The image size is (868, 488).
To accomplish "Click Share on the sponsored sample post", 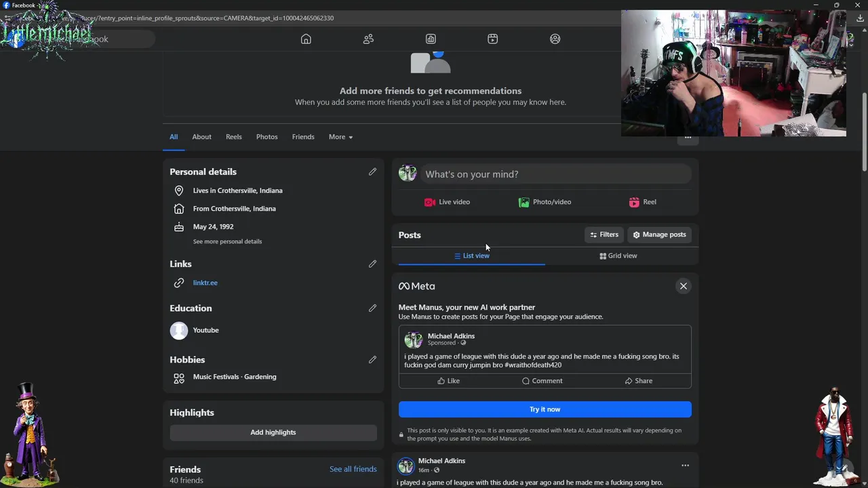I will [x=638, y=381].
